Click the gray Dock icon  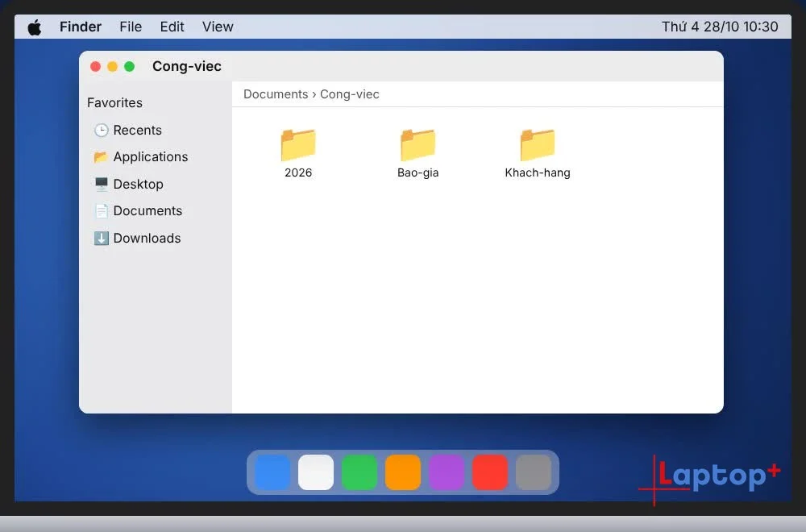(x=534, y=472)
